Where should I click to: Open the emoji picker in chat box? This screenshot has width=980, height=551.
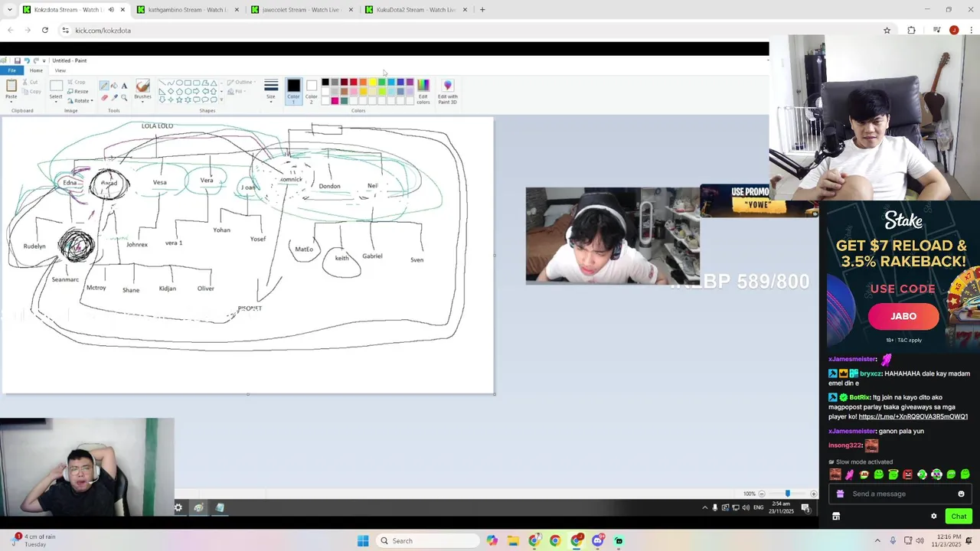pyautogui.click(x=961, y=494)
